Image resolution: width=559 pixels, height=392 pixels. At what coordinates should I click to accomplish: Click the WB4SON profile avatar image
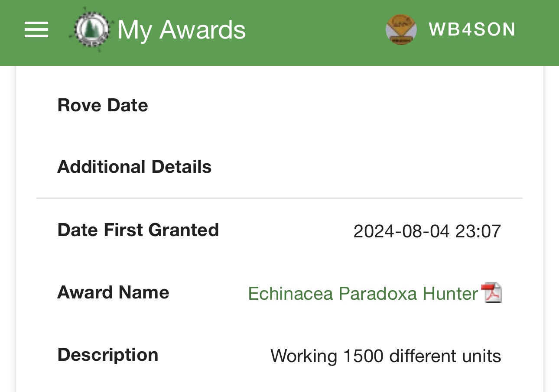click(401, 29)
